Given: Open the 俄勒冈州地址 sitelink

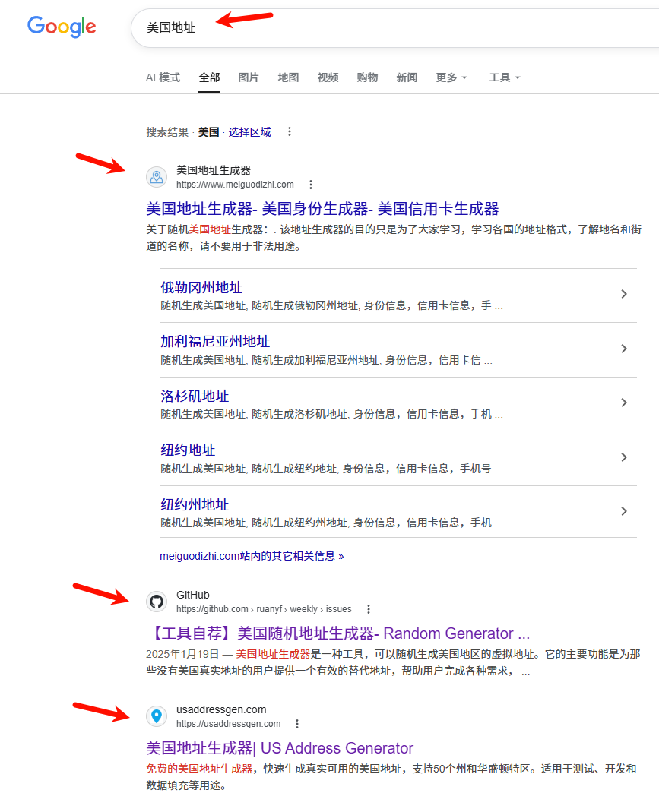Looking at the screenshot, I should [201, 287].
